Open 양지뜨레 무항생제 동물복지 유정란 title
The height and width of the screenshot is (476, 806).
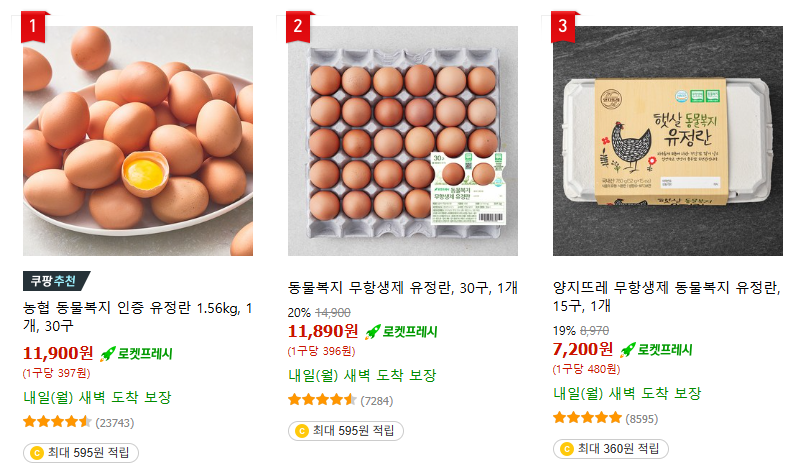tap(668, 296)
